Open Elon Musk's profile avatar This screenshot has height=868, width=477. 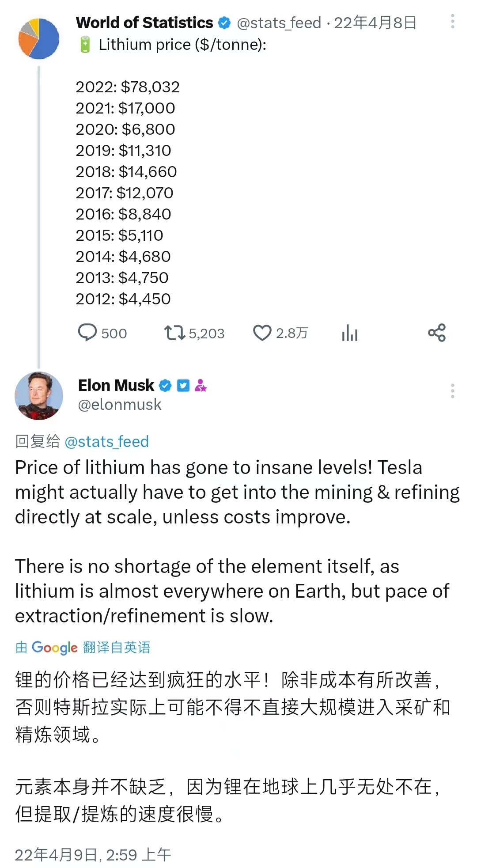pos(39,395)
